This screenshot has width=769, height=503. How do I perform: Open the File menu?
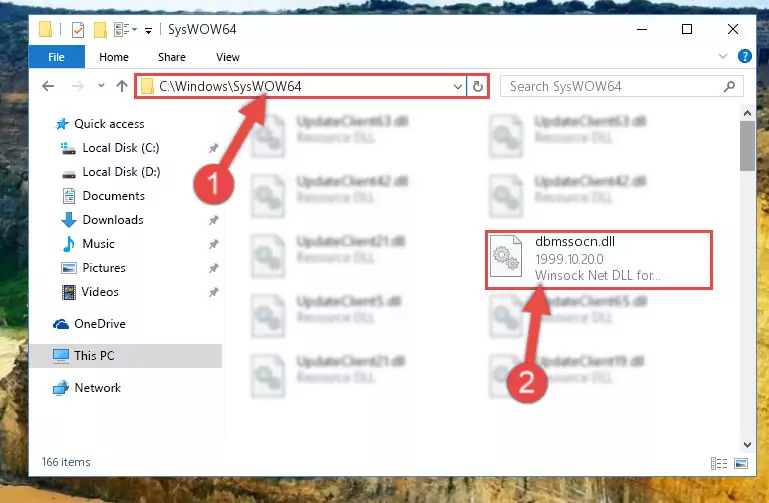tap(56, 57)
